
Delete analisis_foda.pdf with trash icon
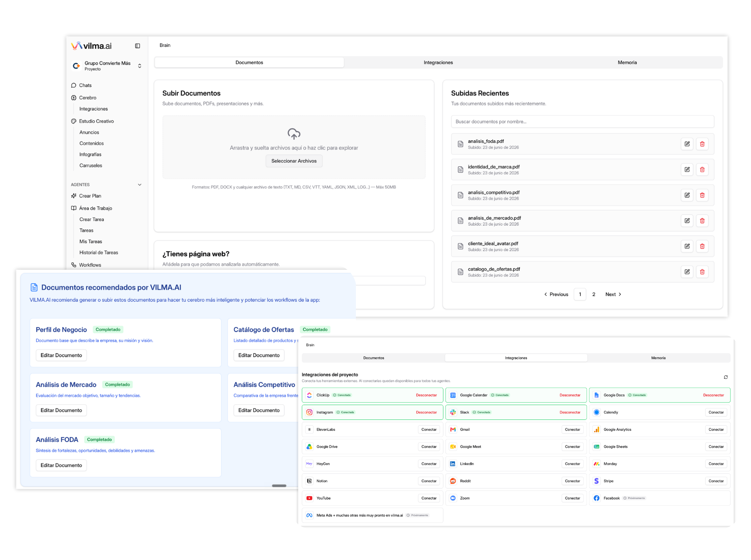703,144
